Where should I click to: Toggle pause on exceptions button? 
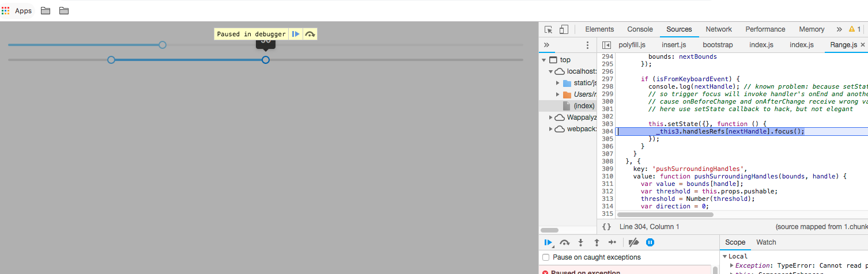coord(650,242)
